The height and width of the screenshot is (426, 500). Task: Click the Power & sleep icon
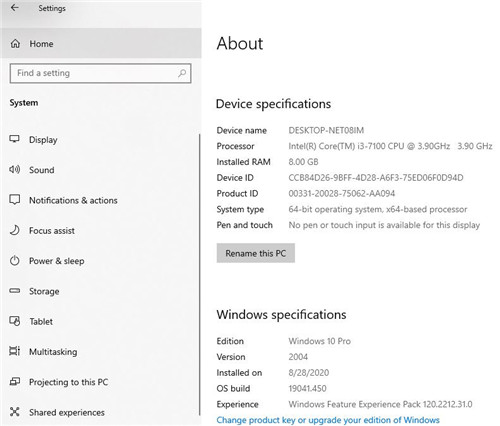coord(14,260)
